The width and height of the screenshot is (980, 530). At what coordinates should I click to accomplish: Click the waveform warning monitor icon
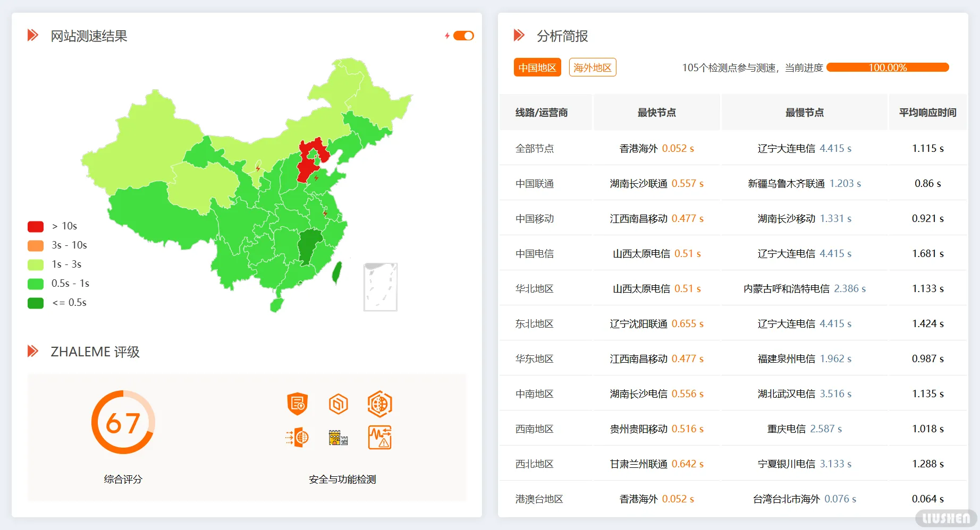point(379,438)
